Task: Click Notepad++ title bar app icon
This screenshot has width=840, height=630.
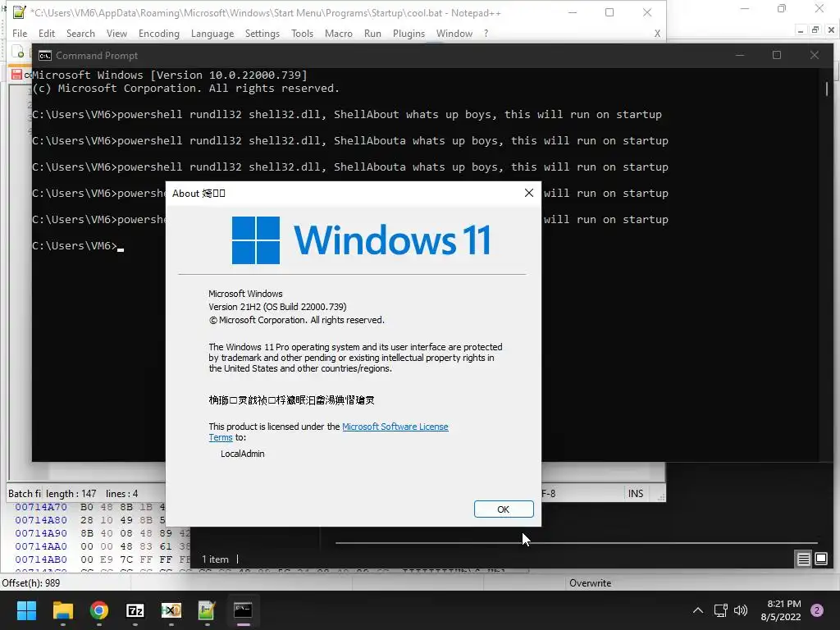Action: [20, 11]
